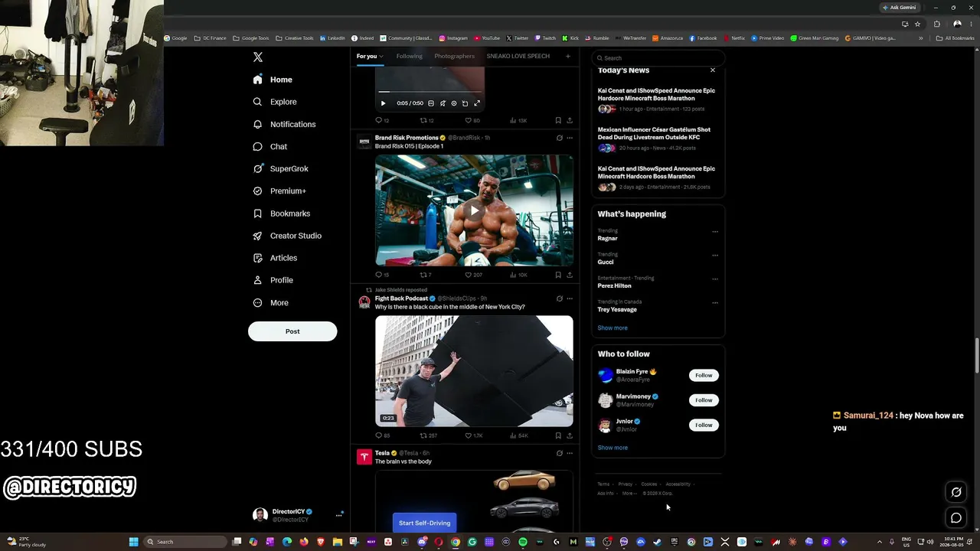Open Creator Studio from the sidebar

(x=287, y=236)
